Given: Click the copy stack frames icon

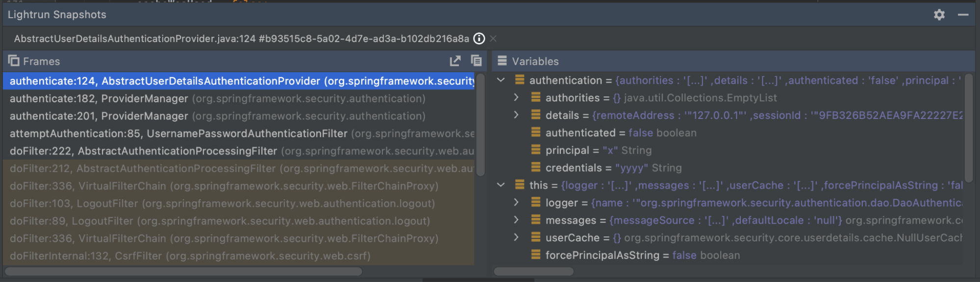Looking at the screenshot, I should click(476, 61).
